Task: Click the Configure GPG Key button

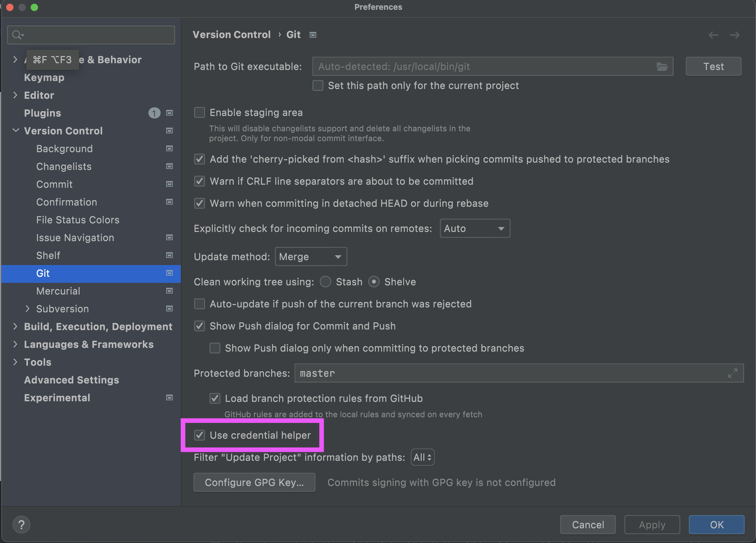Action: click(x=254, y=482)
